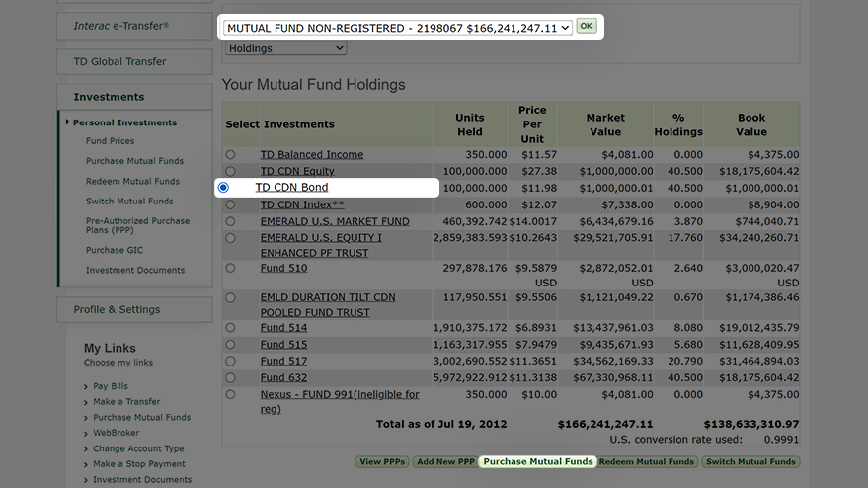Click the Add New PPP button
This screenshot has width=868, height=488.
pyautogui.click(x=445, y=462)
